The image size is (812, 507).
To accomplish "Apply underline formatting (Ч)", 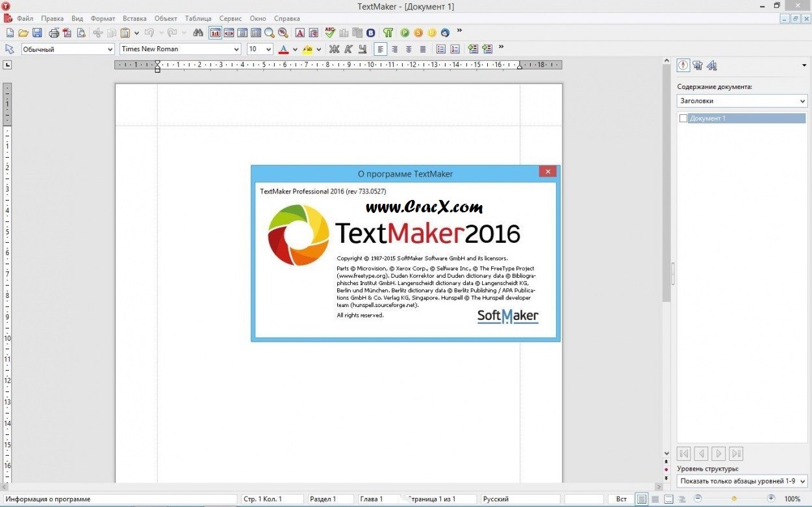I will (x=362, y=49).
